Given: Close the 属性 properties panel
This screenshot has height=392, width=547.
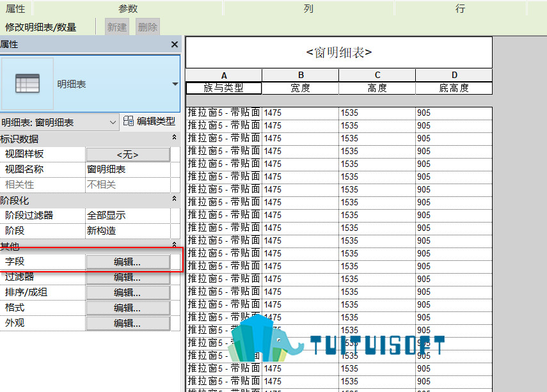Looking at the screenshot, I should click(175, 45).
